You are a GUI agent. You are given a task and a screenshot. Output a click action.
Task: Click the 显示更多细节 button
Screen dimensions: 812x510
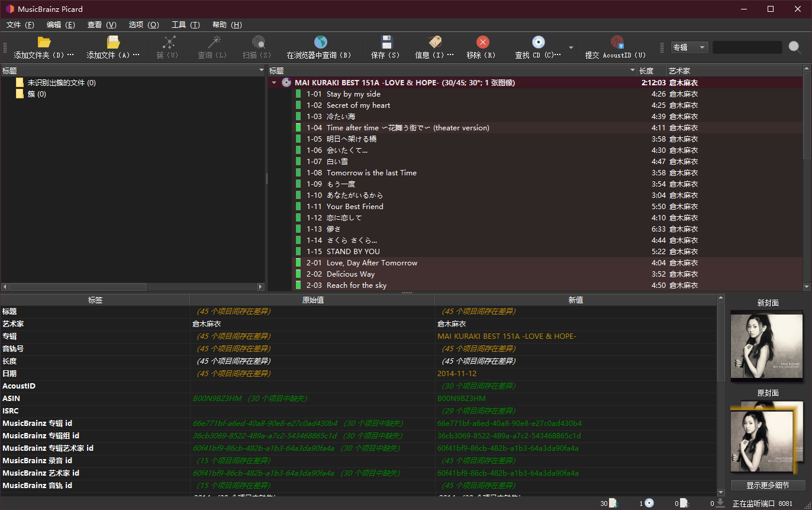click(767, 485)
